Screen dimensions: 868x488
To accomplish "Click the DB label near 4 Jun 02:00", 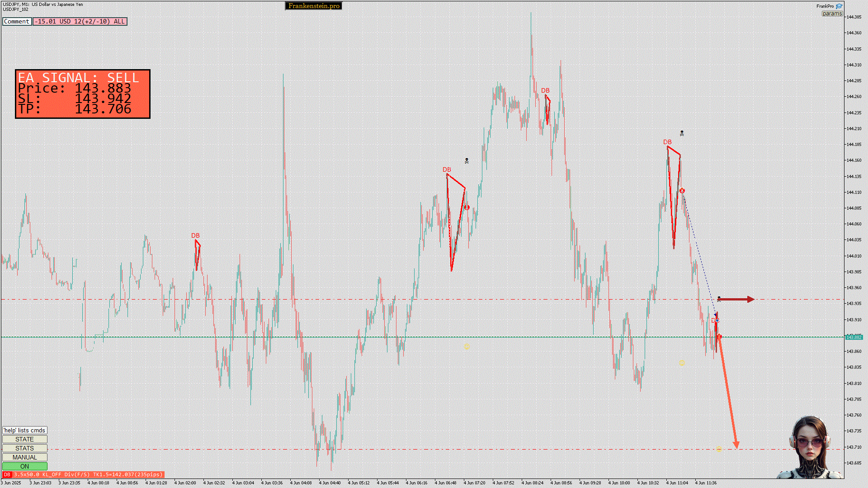I will 195,235.
